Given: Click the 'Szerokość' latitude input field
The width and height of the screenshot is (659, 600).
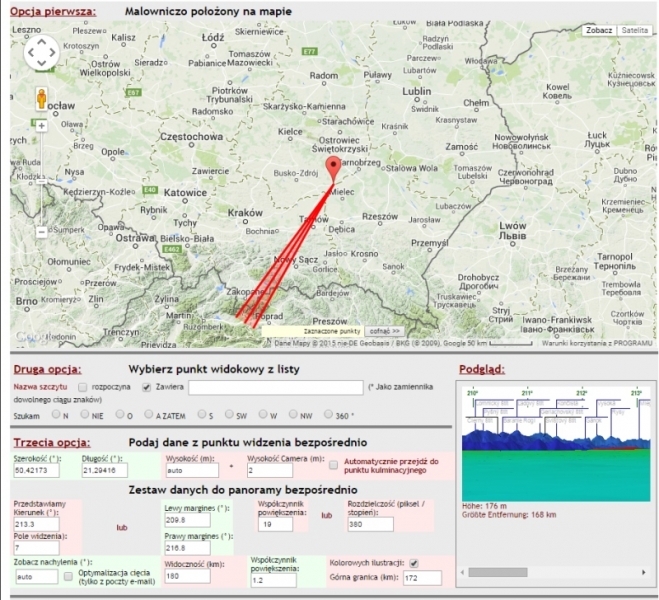Looking at the screenshot, I should click(34, 469).
